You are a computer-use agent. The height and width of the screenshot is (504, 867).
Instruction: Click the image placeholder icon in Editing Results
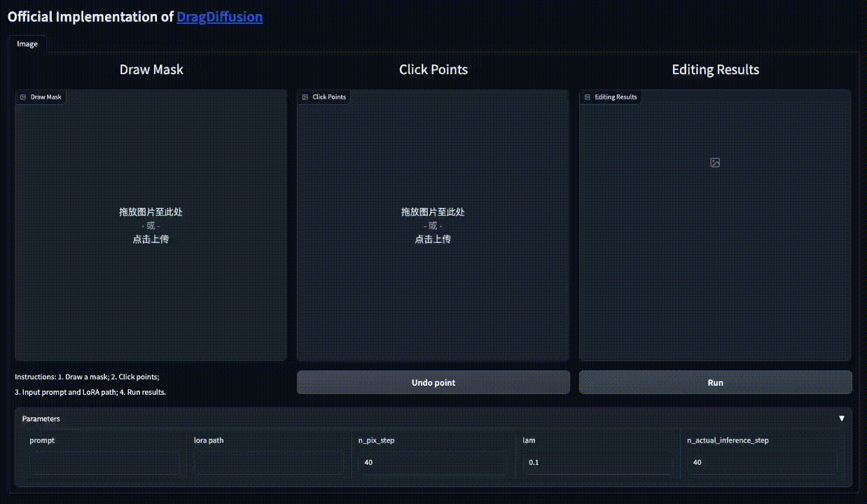tap(715, 162)
